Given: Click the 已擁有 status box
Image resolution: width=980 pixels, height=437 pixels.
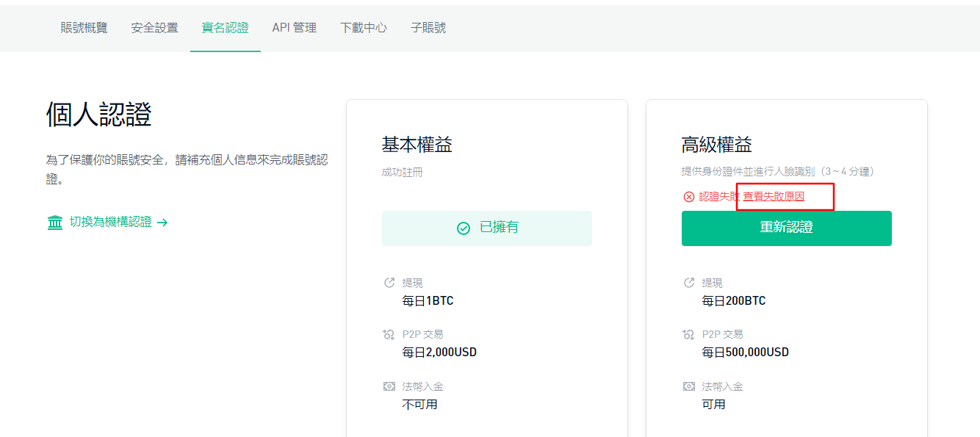Looking at the screenshot, I should pos(487,228).
